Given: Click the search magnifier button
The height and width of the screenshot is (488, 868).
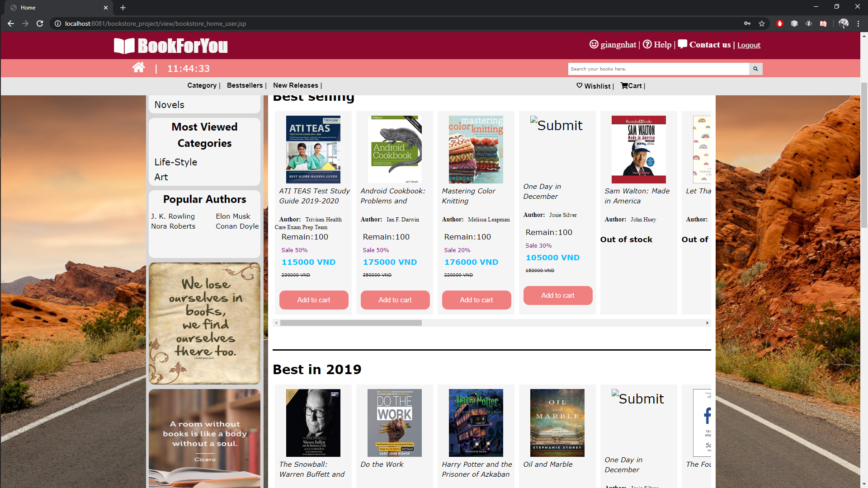Looking at the screenshot, I should point(755,69).
